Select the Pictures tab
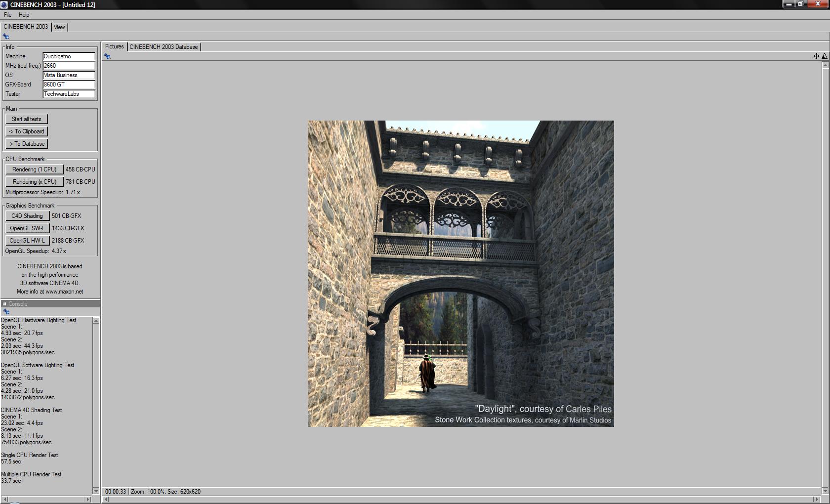This screenshot has height=504, width=830. [114, 46]
